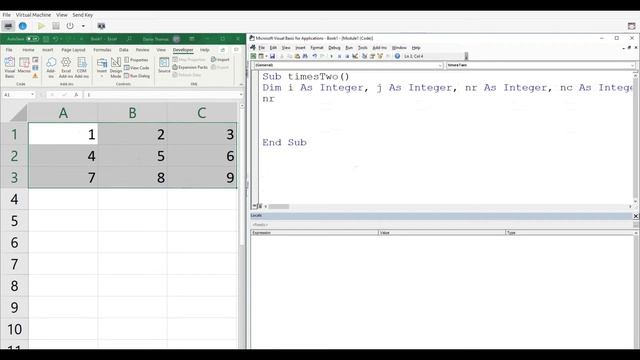Click the Select All corner in the Excel sheet
The width and height of the screenshot is (640, 360).
pyautogui.click(x=14, y=113)
